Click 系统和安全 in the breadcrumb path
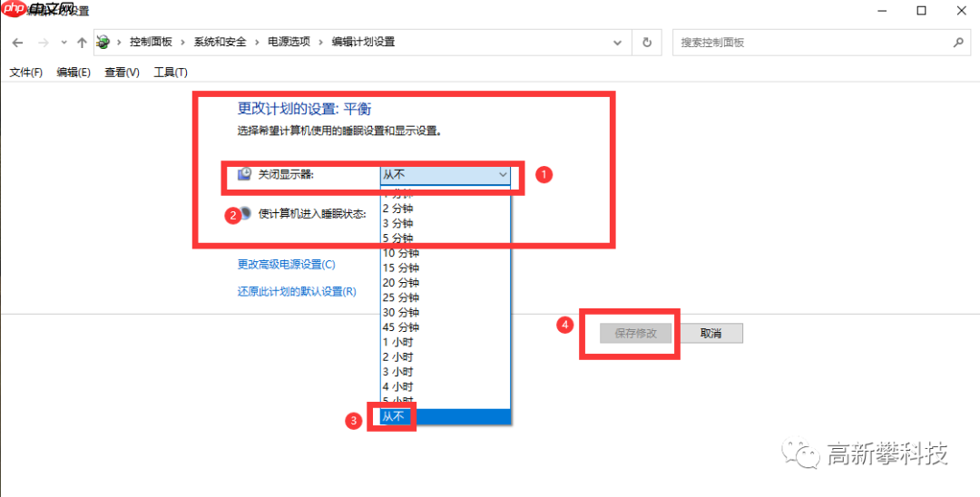The image size is (980, 497). (x=220, y=42)
